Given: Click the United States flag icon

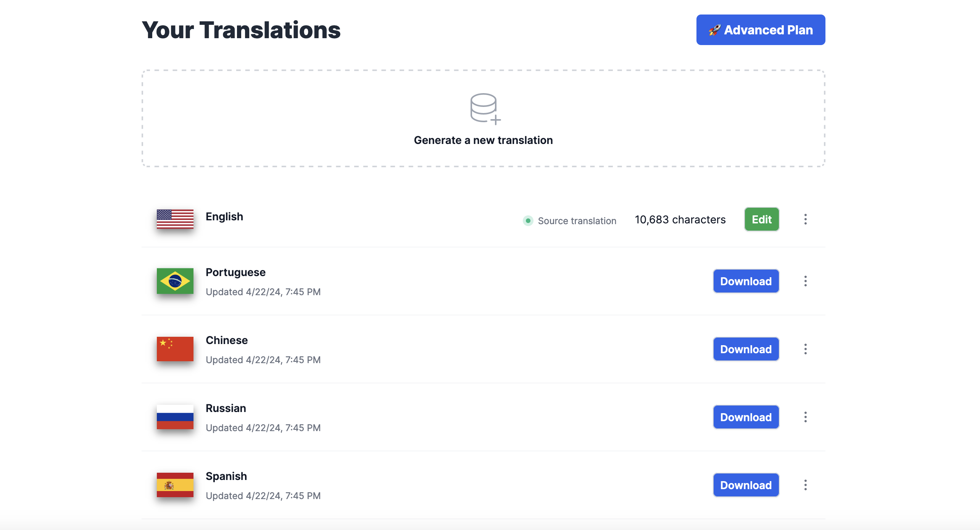Looking at the screenshot, I should coord(175,219).
